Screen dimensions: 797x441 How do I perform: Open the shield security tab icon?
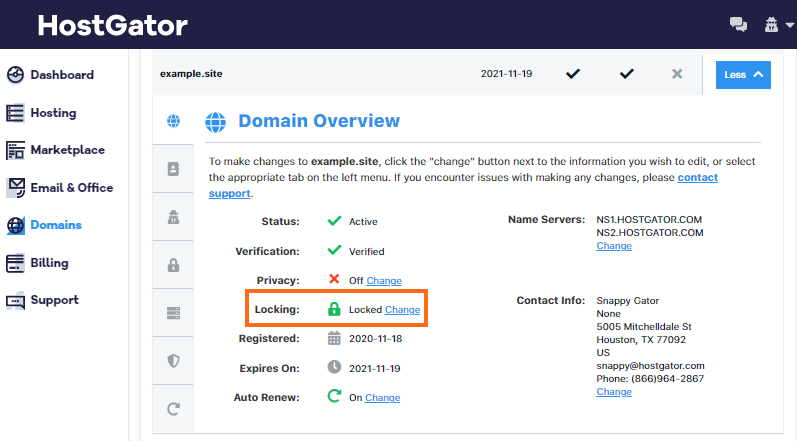pos(173,361)
